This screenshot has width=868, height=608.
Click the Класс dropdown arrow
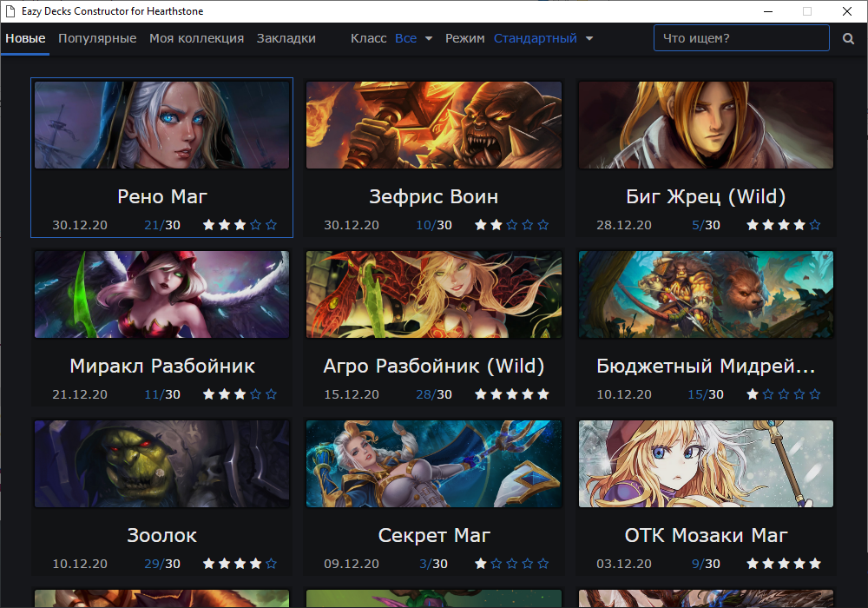coord(429,39)
